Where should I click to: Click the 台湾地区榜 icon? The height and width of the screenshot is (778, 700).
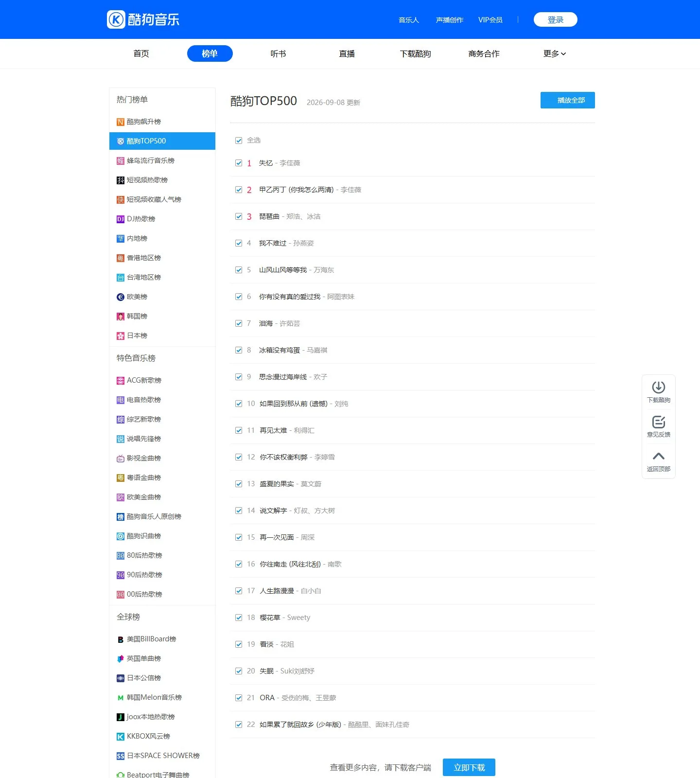(121, 278)
